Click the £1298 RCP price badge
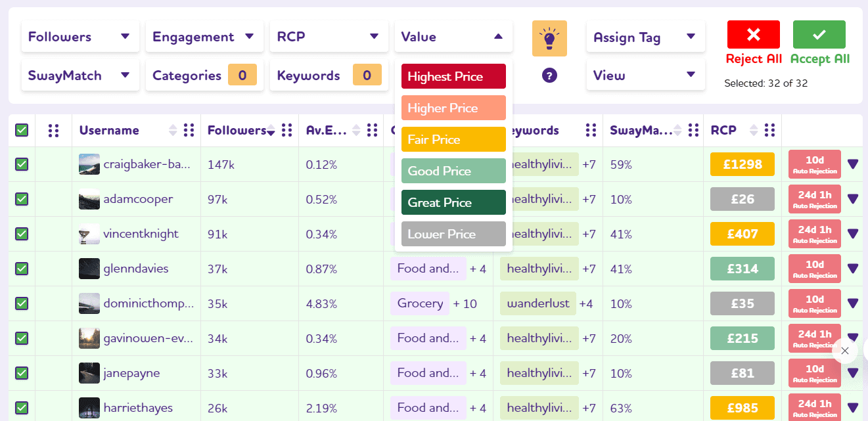The width and height of the screenshot is (868, 421). point(742,164)
